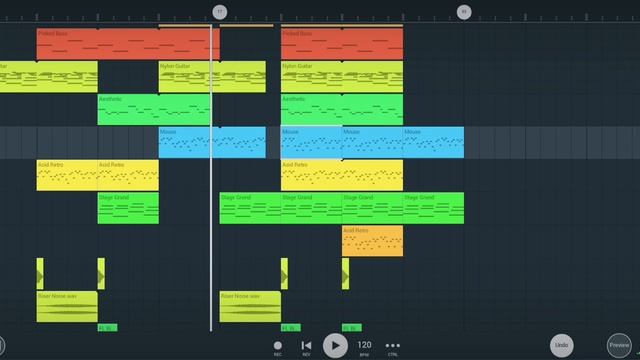
Task: Rewind the song with the REV button
Action: tap(306, 348)
